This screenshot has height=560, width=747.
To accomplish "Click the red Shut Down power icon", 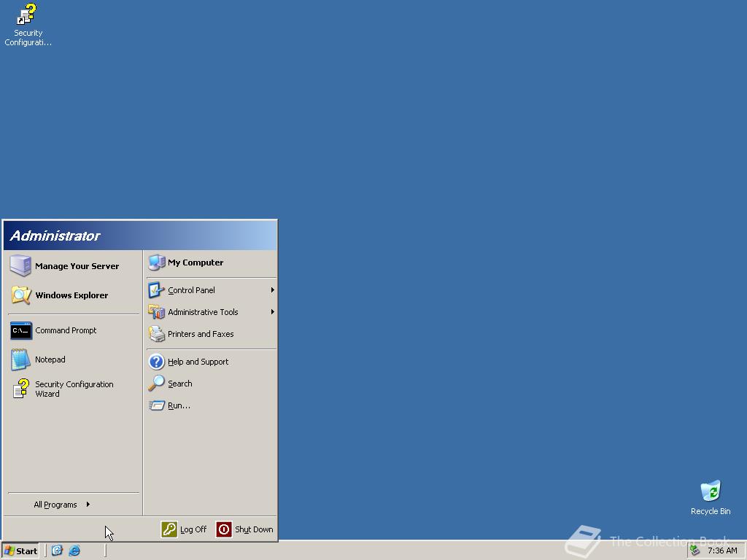I will (224, 529).
